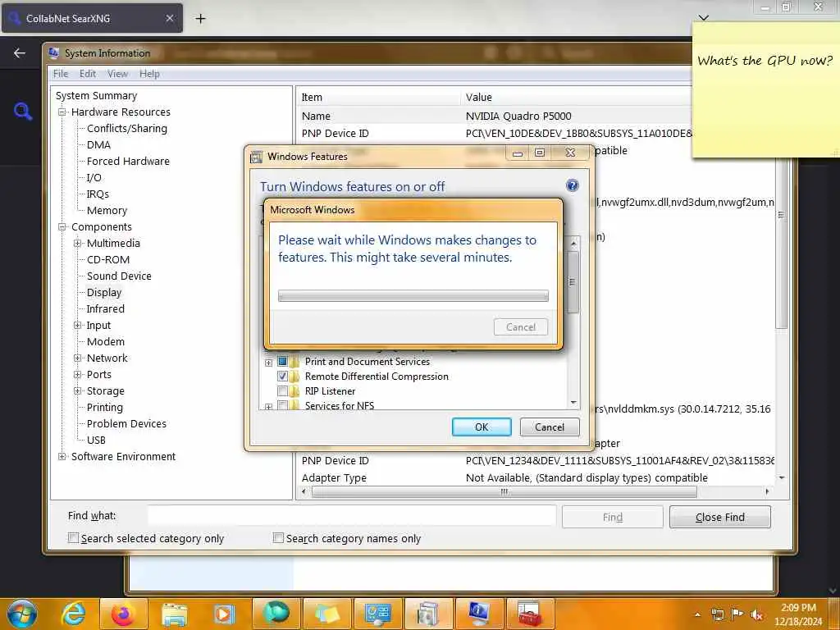
Task: Expand the Storage node
Action: tap(78, 390)
